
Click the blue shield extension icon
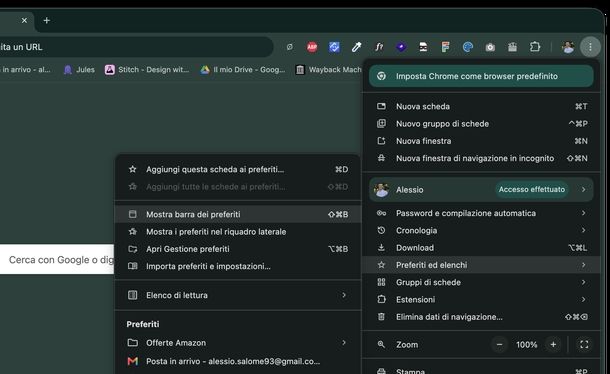pos(334,47)
